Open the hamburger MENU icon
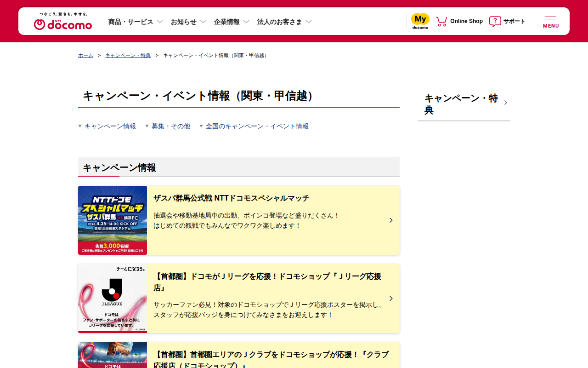The image size is (588, 368). (551, 22)
